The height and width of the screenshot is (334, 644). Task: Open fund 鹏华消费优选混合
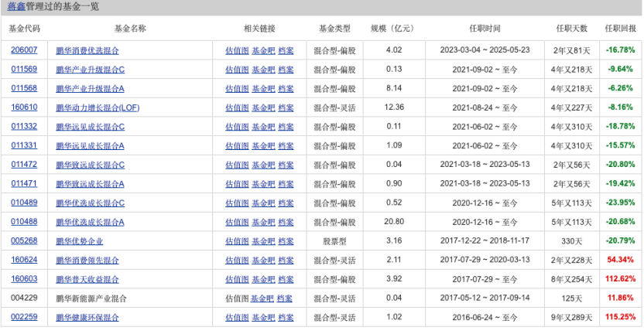tap(87, 50)
